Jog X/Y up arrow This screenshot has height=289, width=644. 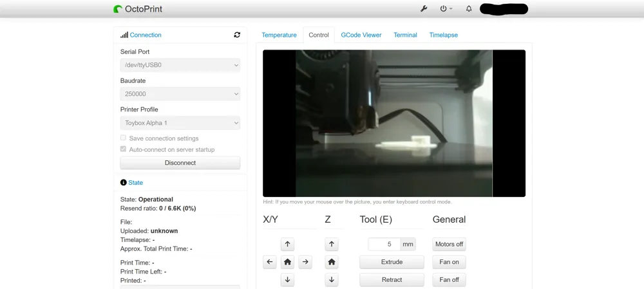[x=287, y=244]
